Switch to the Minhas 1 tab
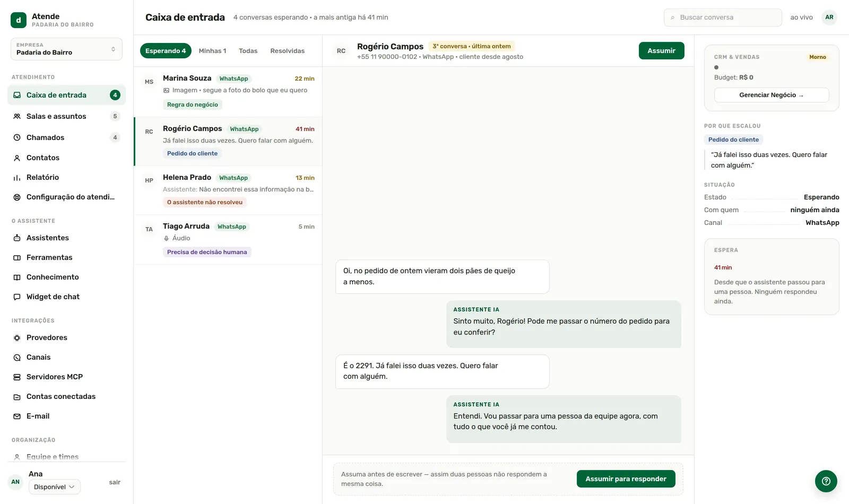This screenshot has width=849, height=504. click(212, 51)
